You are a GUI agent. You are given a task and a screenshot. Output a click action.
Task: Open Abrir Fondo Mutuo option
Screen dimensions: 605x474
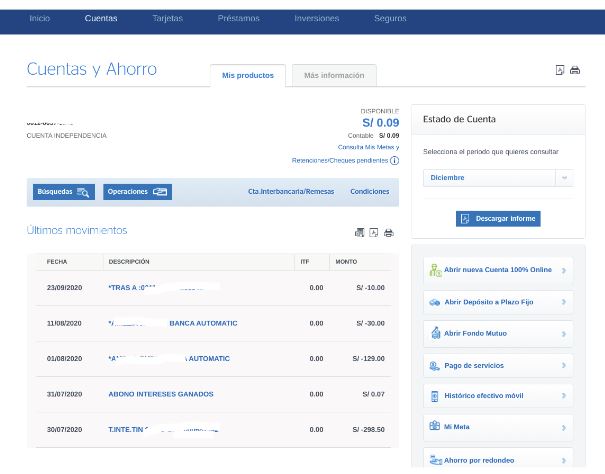pyautogui.click(x=498, y=333)
